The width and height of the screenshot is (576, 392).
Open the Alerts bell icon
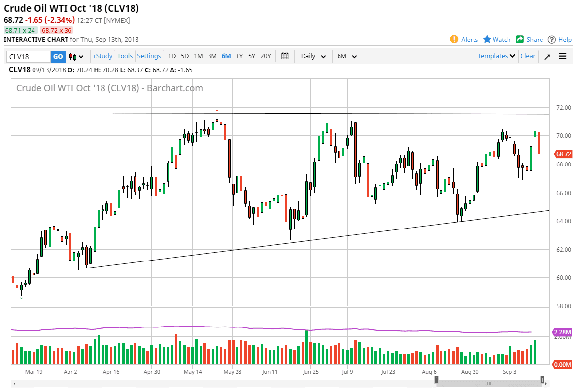(454, 39)
